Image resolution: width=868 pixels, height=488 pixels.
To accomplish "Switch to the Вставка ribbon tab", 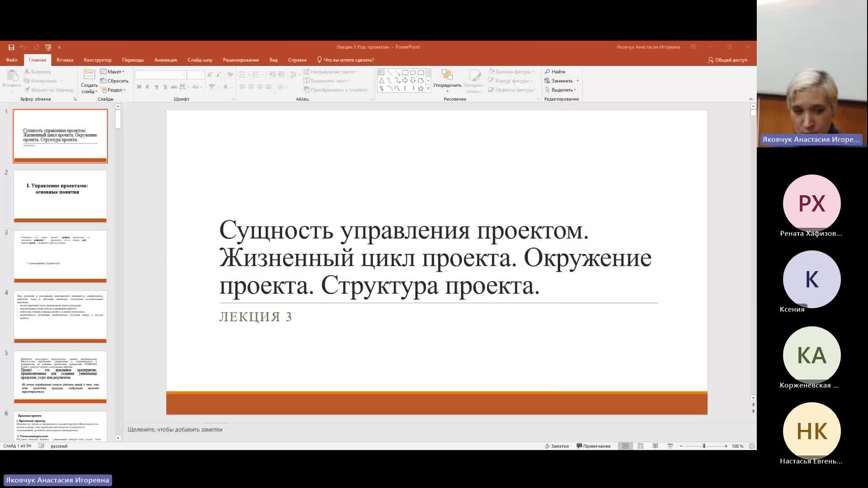I will click(x=65, y=60).
